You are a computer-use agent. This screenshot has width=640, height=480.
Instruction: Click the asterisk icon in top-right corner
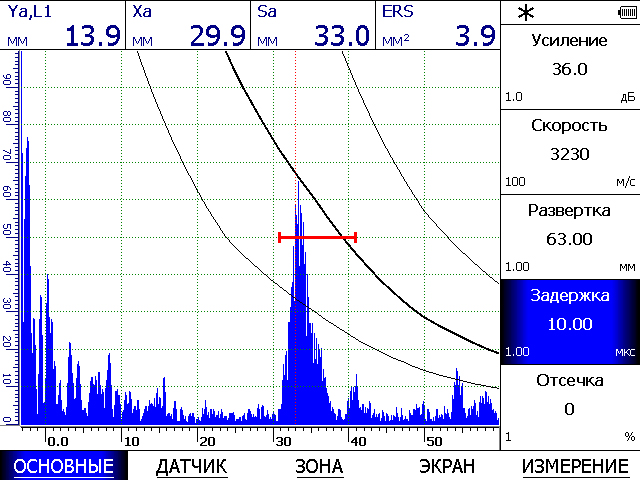(x=524, y=13)
